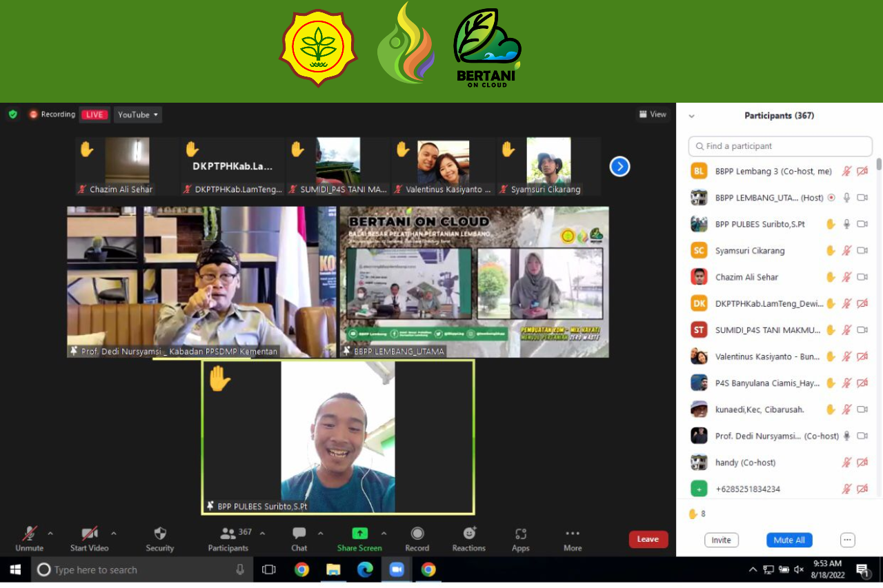The image size is (883, 588).
Task: Open audio options arrow next to Unmute
Action: (50, 533)
